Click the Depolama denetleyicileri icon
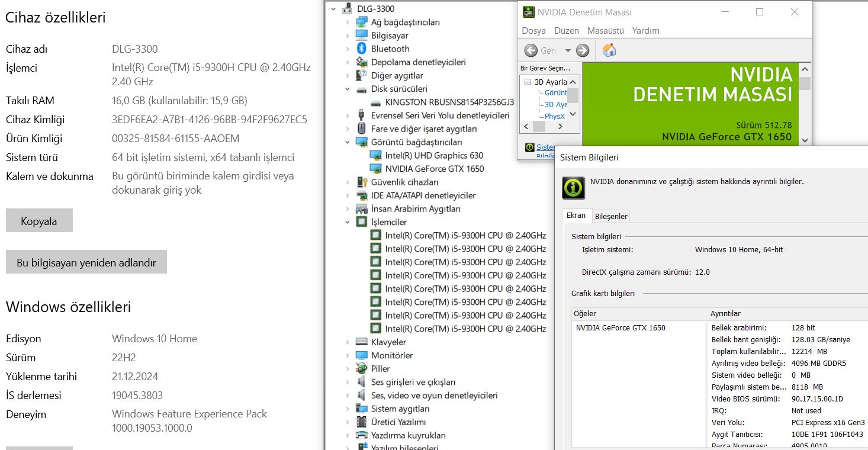This screenshot has width=868, height=450. 362,62
